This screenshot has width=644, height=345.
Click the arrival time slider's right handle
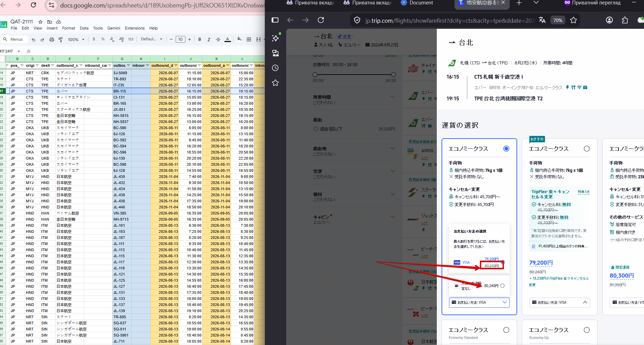pyautogui.click(x=393, y=75)
